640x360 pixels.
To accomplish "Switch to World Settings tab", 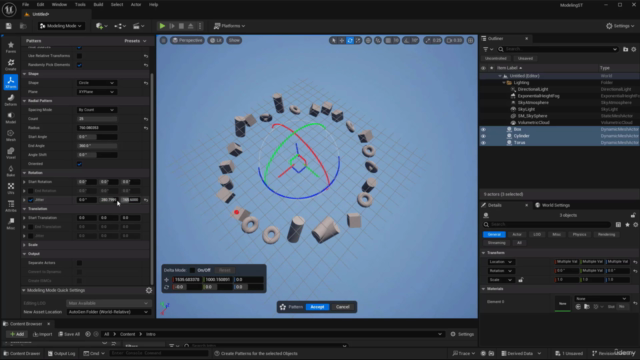I will (x=553, y=205).
